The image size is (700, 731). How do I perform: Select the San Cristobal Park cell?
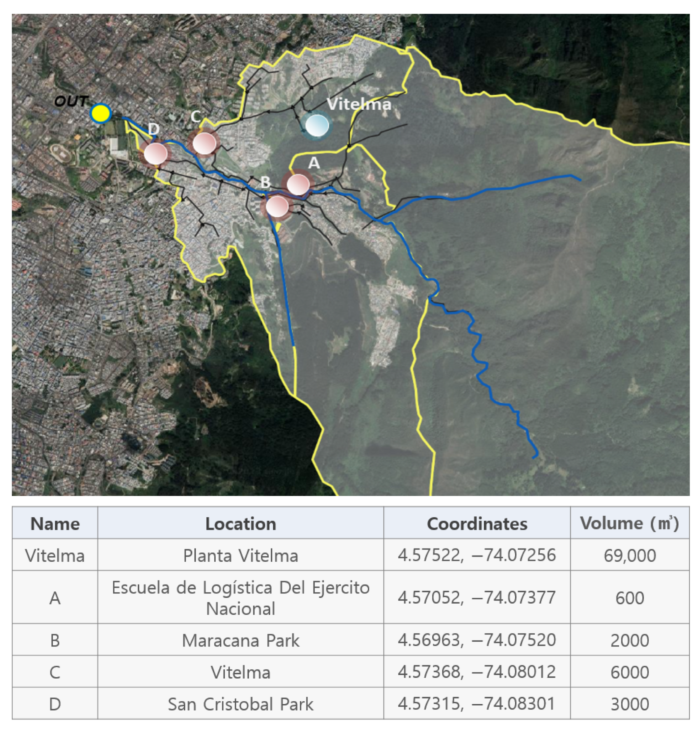pos(241,704)
